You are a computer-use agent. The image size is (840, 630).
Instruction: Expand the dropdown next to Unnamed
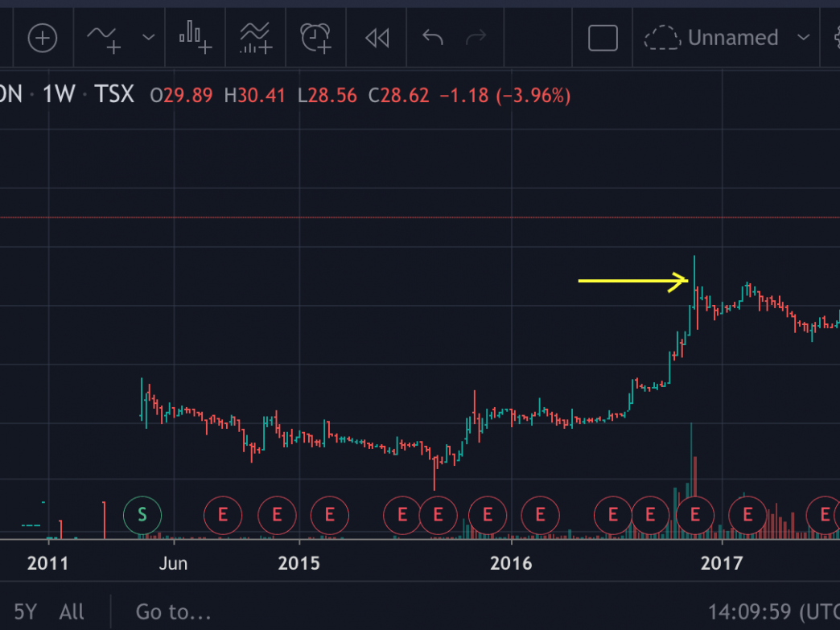click(803, 38)
